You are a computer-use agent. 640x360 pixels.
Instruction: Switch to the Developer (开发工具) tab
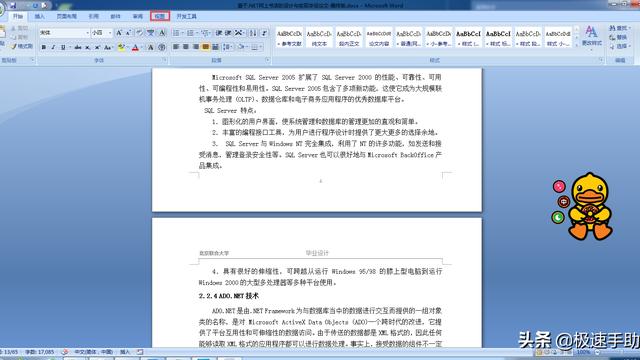coord(187,16)
